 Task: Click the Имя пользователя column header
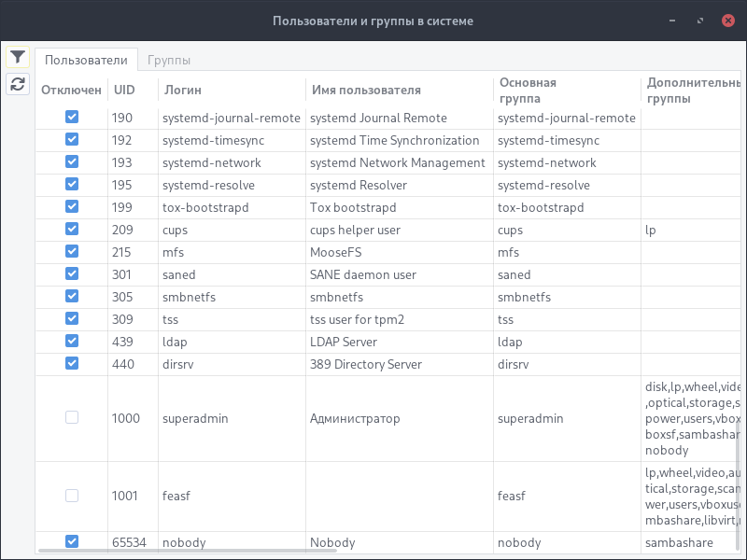coord(365,90)
